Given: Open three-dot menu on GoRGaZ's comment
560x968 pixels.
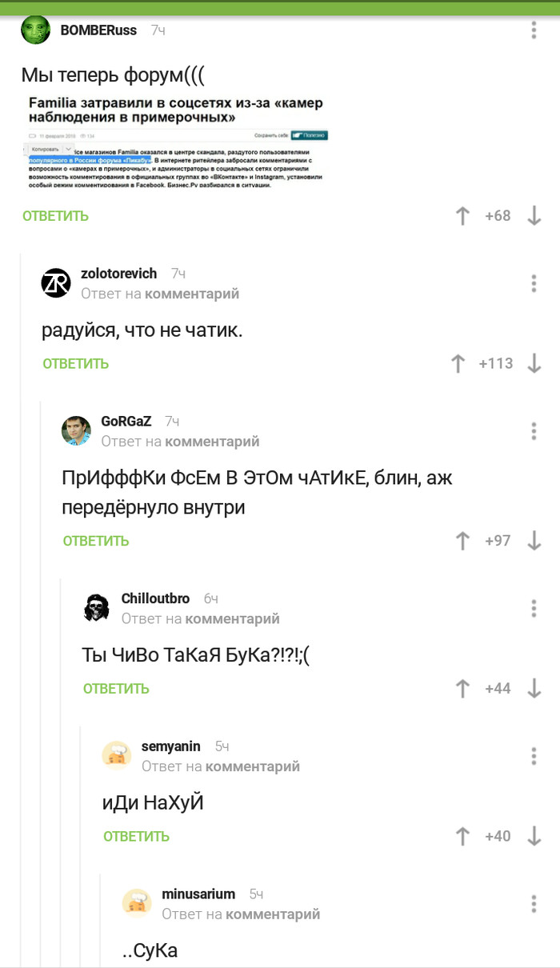Looking at the screenshot, I should 534,431.
